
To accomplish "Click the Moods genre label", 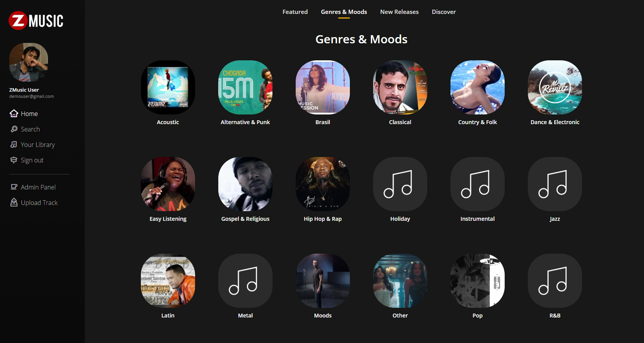I will click(x=323, y=316).
